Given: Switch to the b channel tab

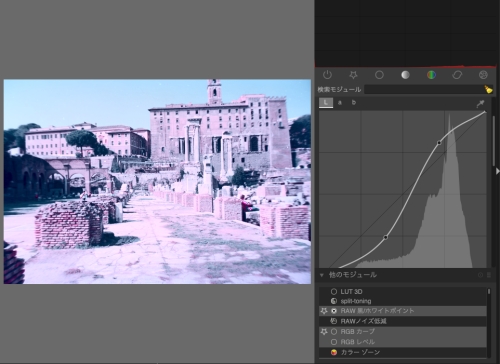Looking at the screenshot, I should [x=354, y=103].
